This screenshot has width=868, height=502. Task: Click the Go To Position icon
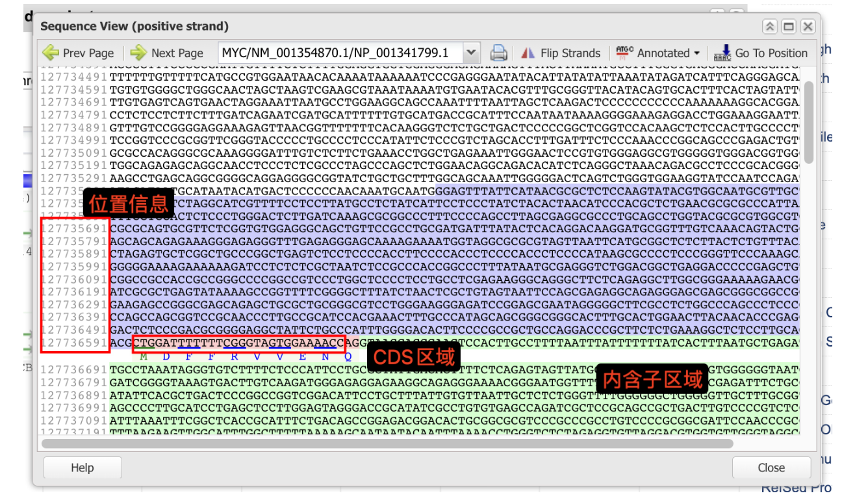tap(722, 53)
